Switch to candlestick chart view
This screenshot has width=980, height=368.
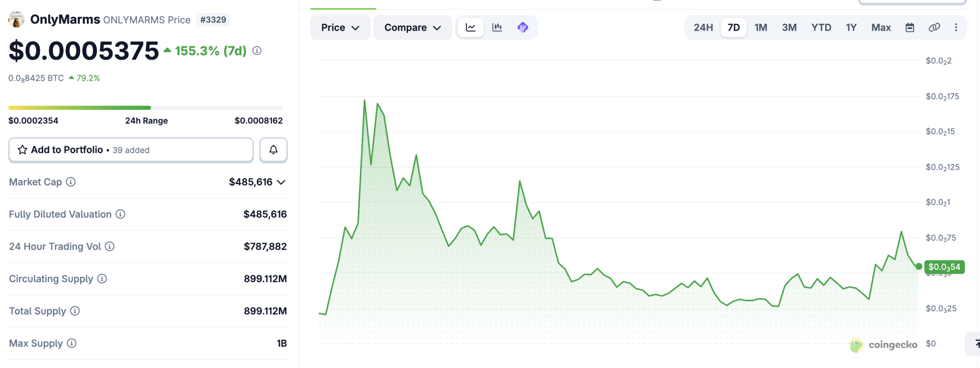click(x=497, y=28)
